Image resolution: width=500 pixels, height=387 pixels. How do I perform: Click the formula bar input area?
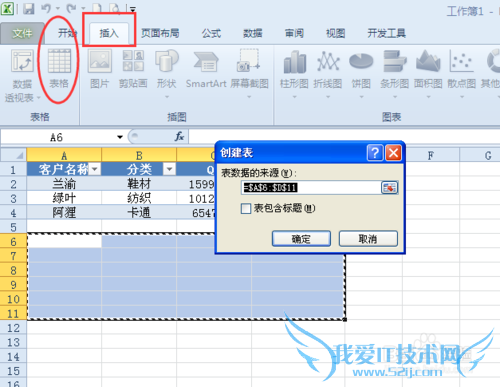coord(344,137)
